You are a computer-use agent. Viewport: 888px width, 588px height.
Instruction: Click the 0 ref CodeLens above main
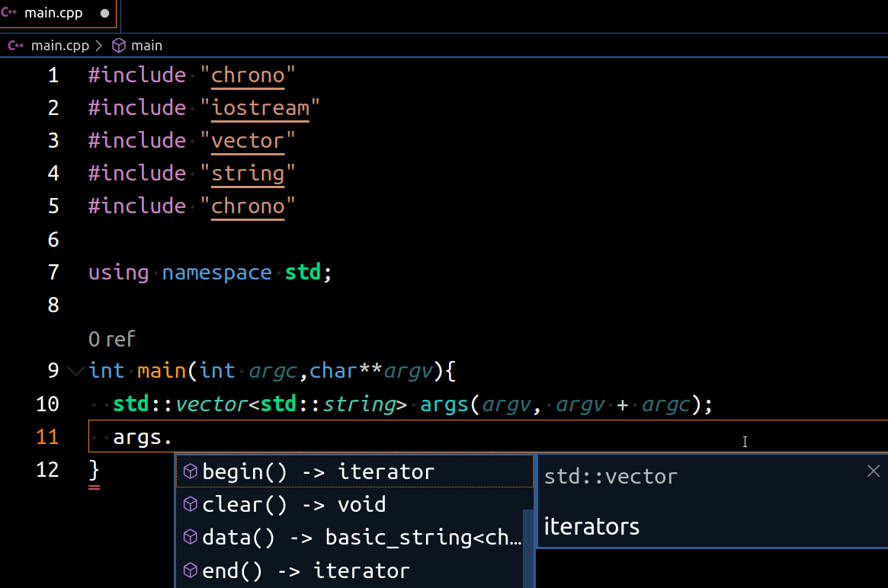coord(111,339)
